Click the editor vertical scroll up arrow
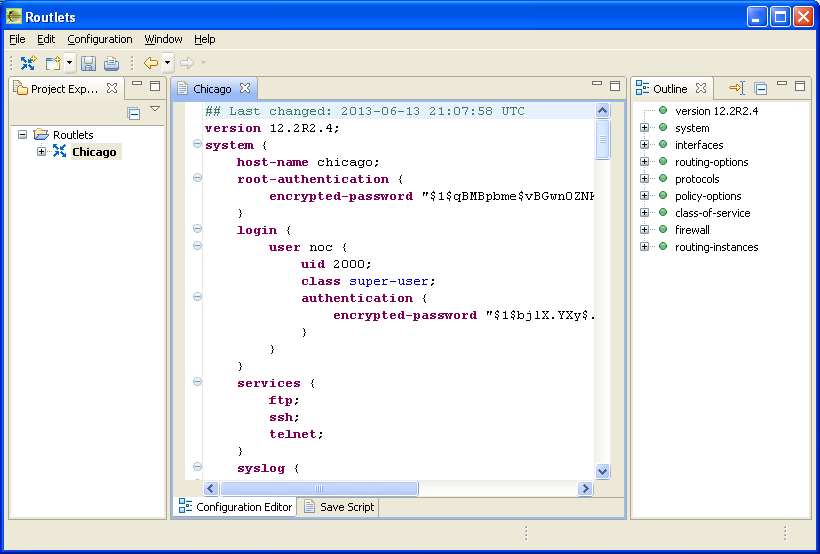 pos(602,110)
